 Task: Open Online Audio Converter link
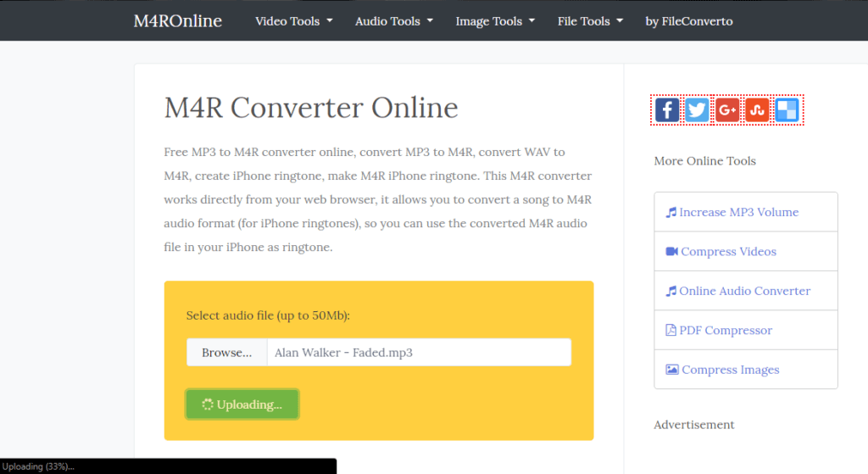(x=746, y=291)
